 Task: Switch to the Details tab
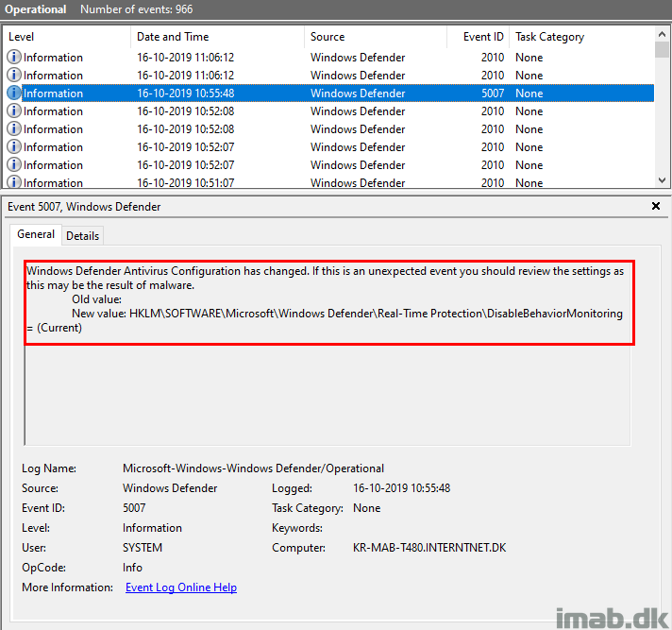coord(82,236)
